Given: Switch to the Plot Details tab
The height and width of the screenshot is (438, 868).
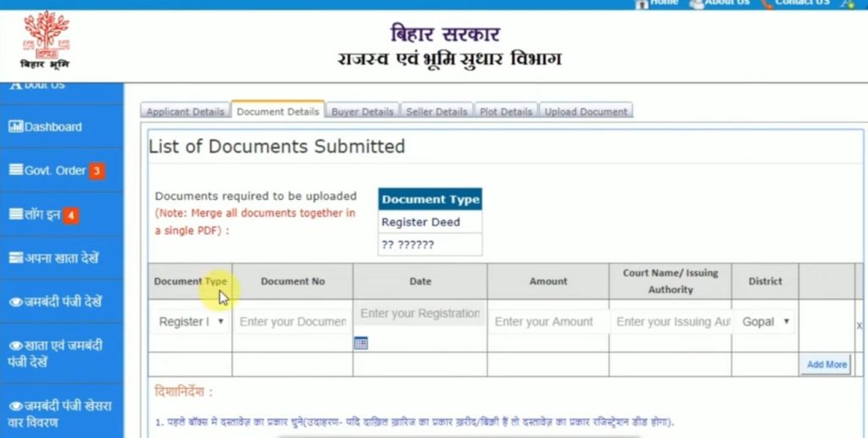Looking at the screenshot, I should pos(506,111).
